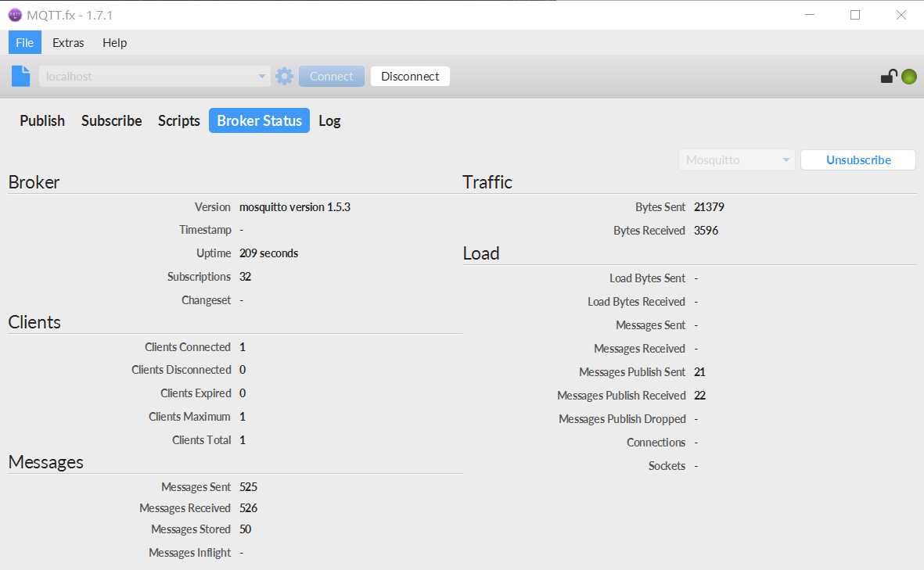Image resolution: width=924 pixels, height=570 pixels.
Task: Click the Unsubscribe button
Action: pos(858,160)
